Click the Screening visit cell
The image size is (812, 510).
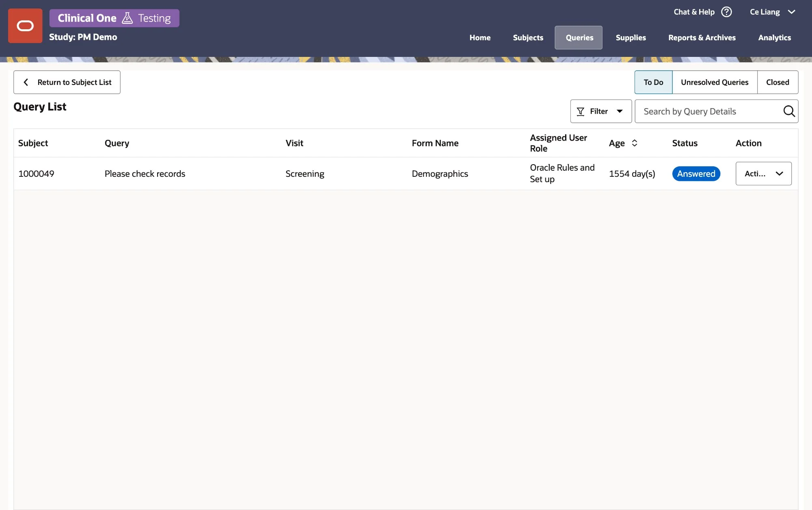click(x=304, y=174)
